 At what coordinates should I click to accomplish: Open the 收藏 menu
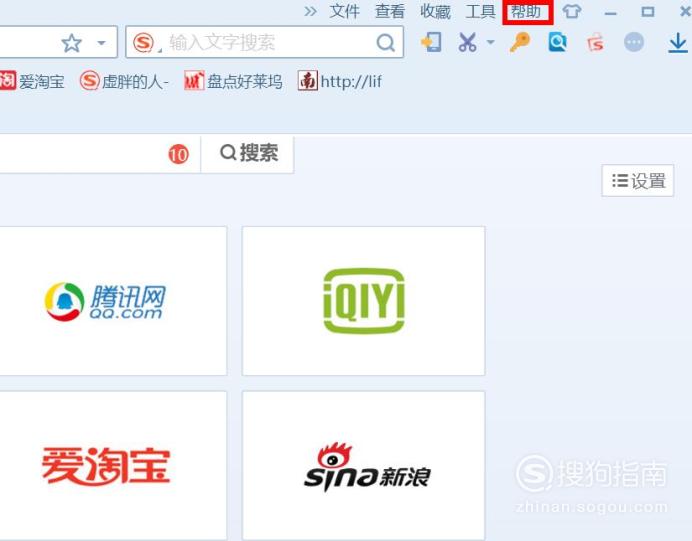[435, 11]
